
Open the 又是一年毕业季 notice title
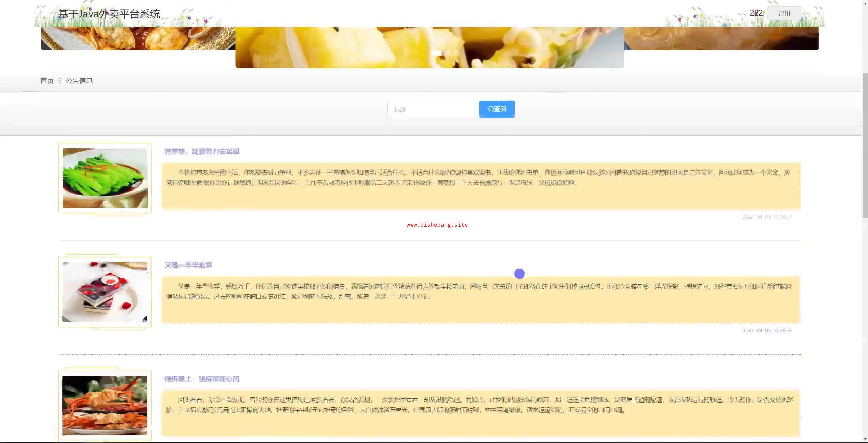(189, 265)
